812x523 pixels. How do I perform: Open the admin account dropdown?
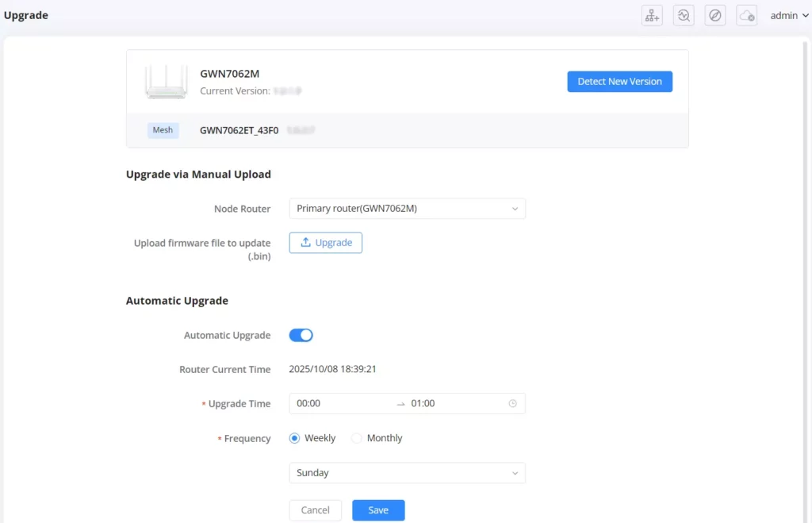pos(789,16)
